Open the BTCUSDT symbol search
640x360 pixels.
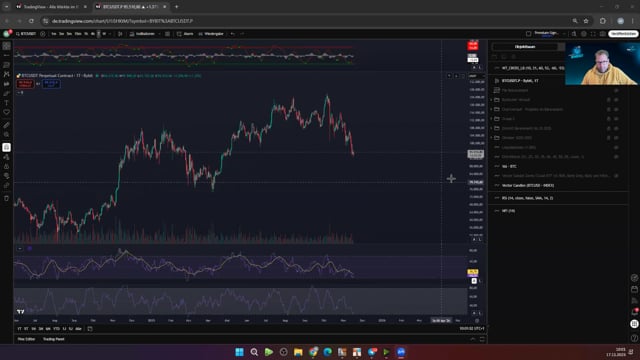(26, 34)
